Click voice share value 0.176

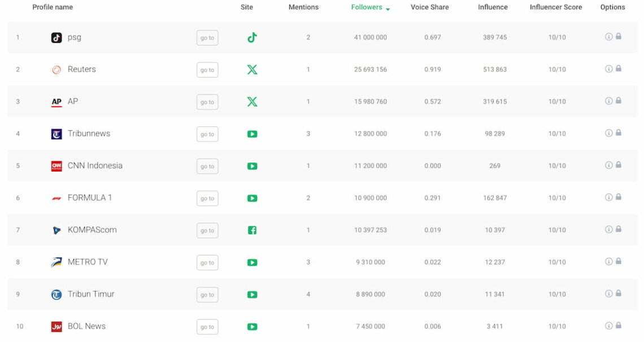tap(433, 134)
